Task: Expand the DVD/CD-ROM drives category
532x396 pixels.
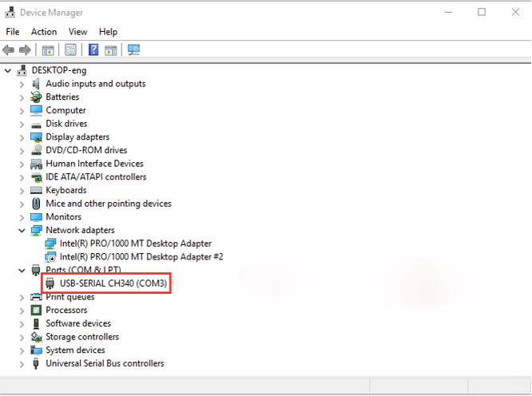Action: pos(22,151)
